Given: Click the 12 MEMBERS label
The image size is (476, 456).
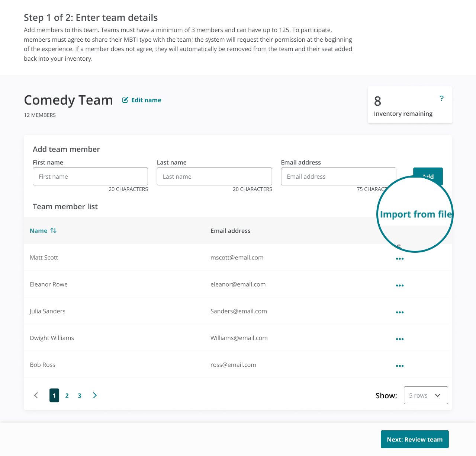Looking at the screenshot, I should click(40, 115).
